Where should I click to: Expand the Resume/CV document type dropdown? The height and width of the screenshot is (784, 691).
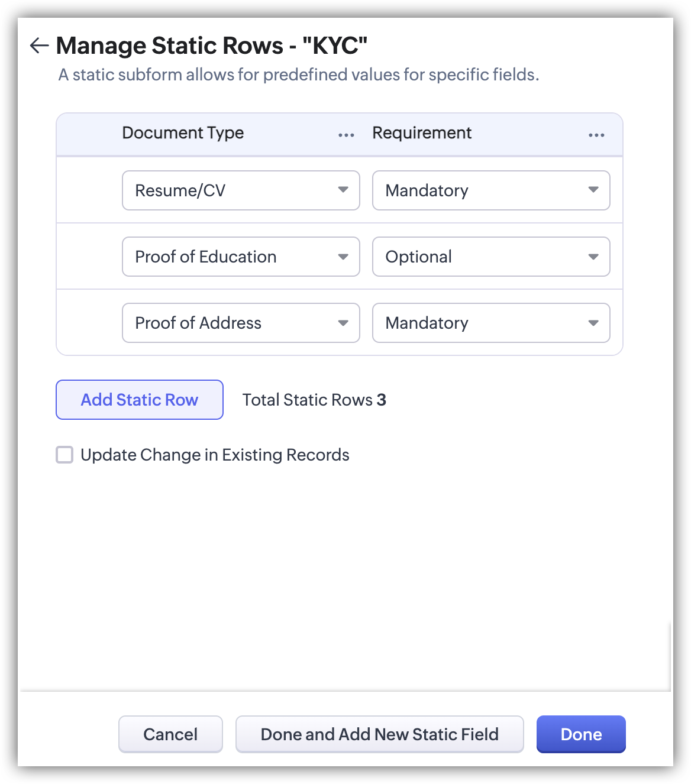point(241,190)
